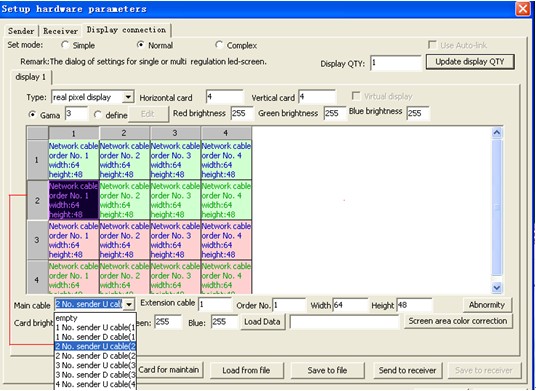Switch to the Sender tab
This screenshot has width=536, height=391.
point(21,31)
